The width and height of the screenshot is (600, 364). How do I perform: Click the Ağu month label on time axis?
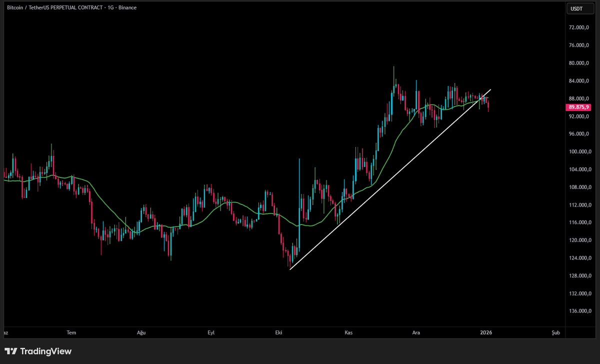[140, 332]
